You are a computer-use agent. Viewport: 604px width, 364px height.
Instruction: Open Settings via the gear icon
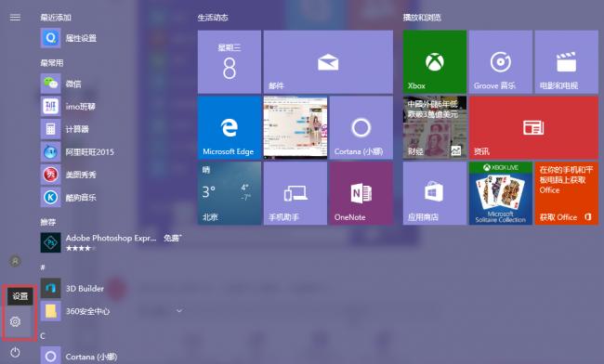point(16,321)
